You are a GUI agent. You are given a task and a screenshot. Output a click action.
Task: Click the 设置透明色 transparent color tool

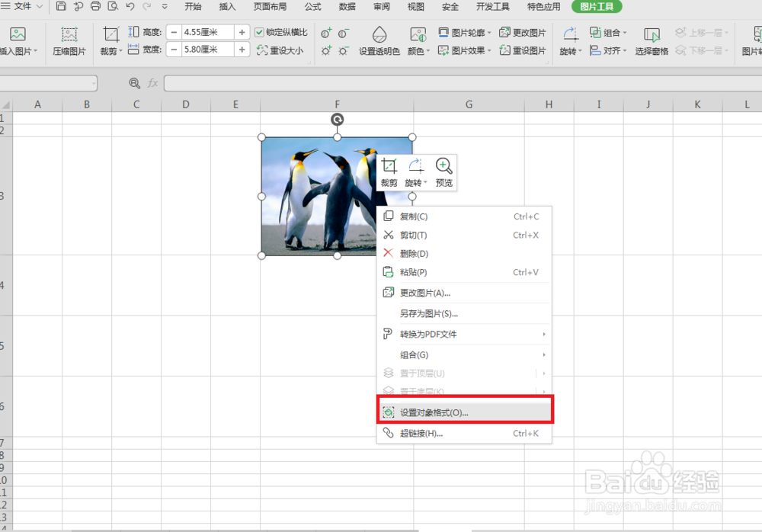click(x=379, y=41)
